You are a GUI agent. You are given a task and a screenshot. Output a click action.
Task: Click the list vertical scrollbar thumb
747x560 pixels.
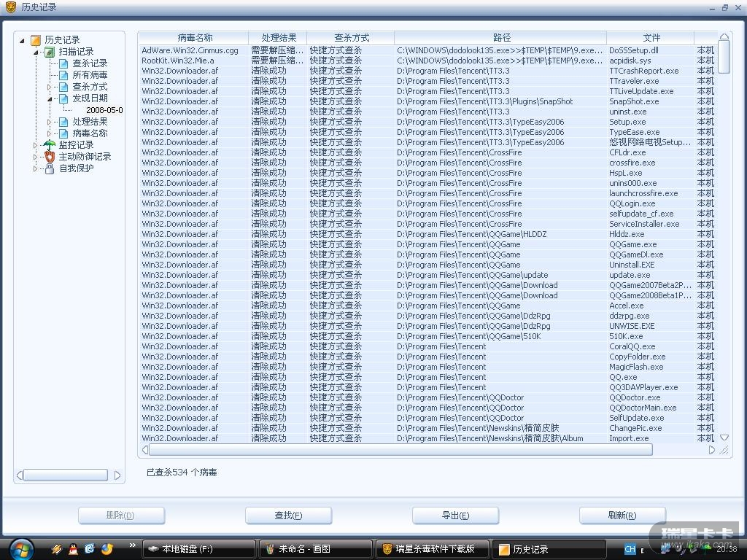point(724,57)
